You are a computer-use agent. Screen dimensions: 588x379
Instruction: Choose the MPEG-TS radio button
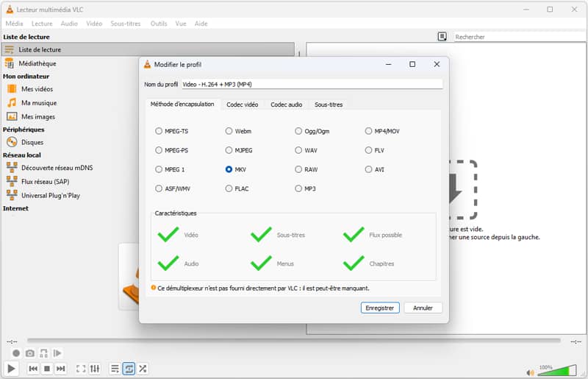coord(159,131)
